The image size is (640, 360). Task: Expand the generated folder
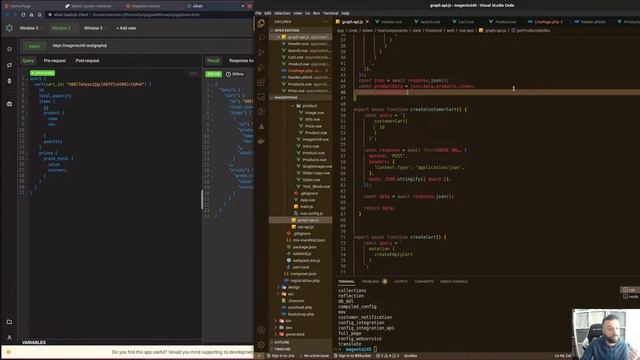[x=295, y=334]
